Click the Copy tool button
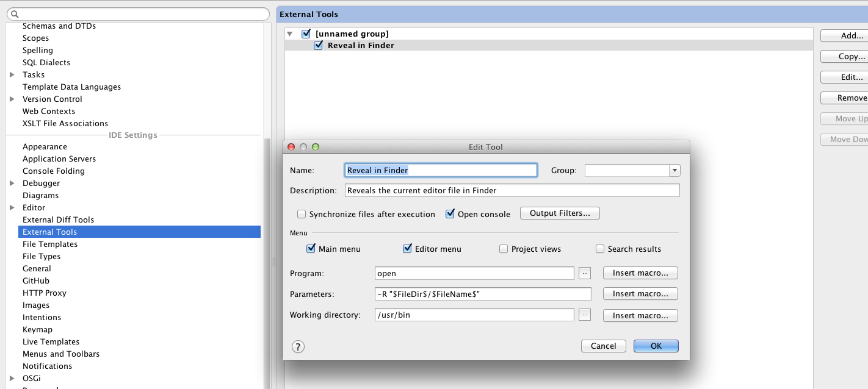Image resolution: width=868 pixels, height=389 pixels. (844, 57)
